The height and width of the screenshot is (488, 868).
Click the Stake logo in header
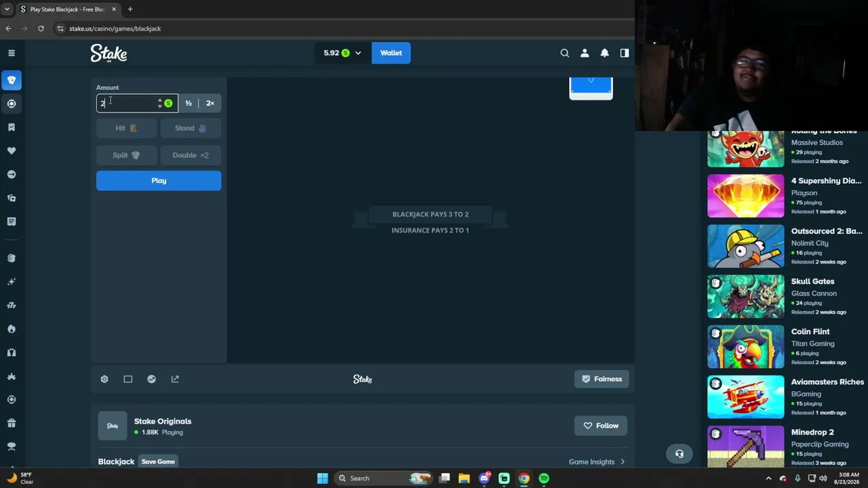(x=109, y=54)
